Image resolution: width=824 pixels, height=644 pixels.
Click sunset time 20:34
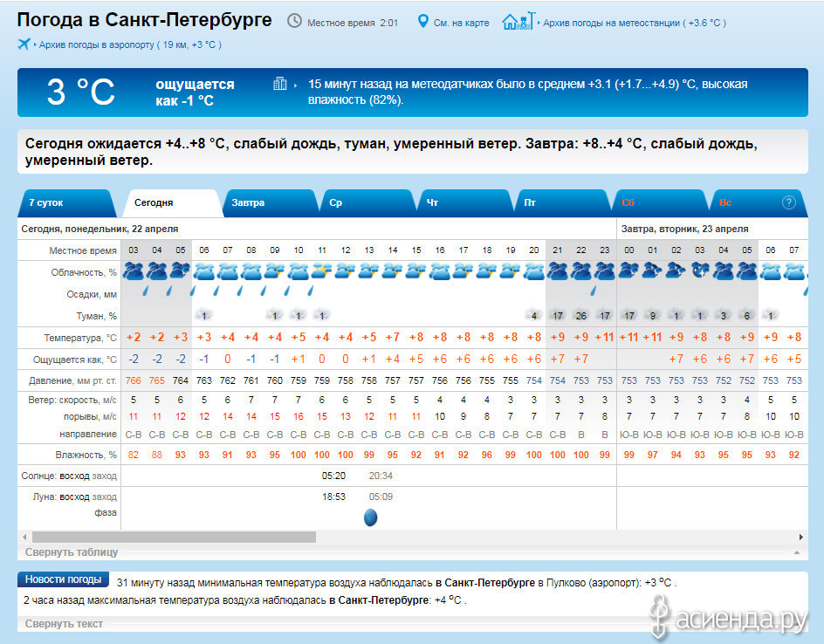(381, 476)
